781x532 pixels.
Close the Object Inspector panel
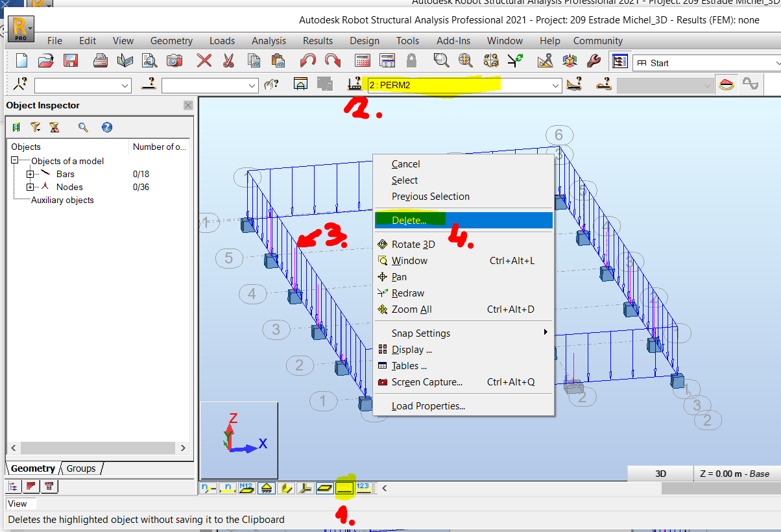(187, 105)
